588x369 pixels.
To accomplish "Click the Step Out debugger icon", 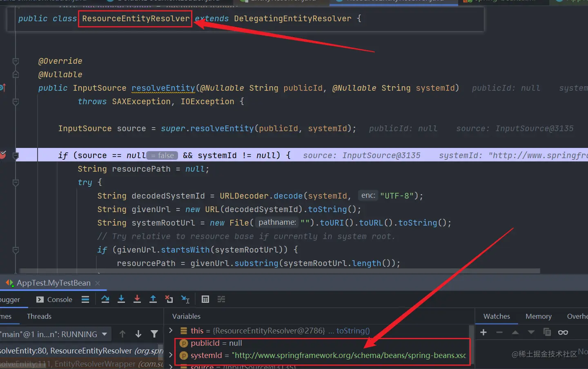I will point(153,300).
